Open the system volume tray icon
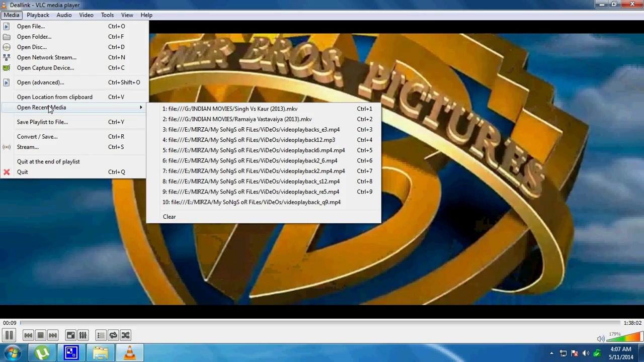644x362 pixels. 586,353
